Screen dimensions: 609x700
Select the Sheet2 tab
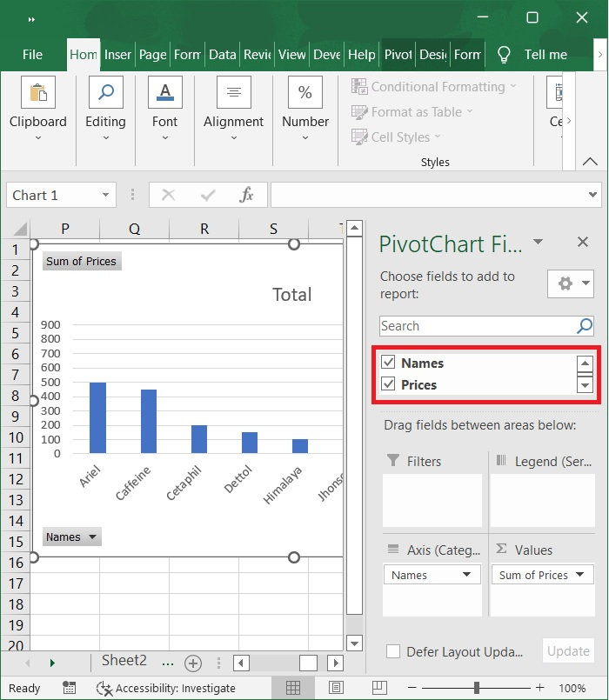(124, 660)
